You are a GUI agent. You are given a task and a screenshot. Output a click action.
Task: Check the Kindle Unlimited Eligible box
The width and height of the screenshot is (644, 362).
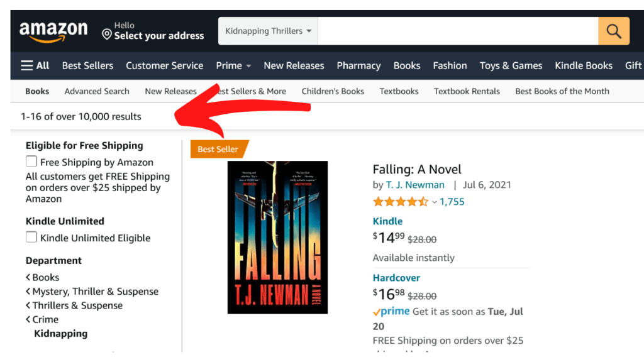31,237
